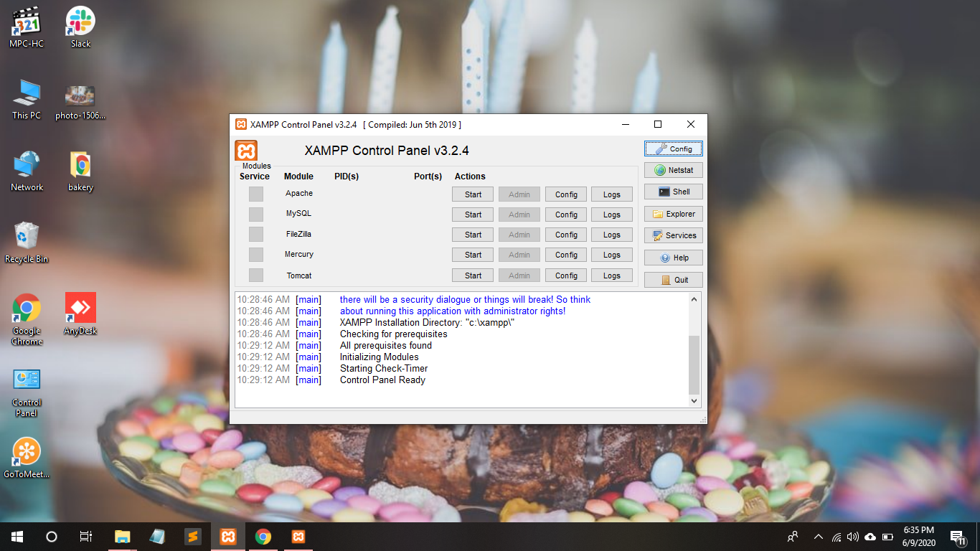Open Apache Logs menu
The width and height of the screenshot is (980, 551).
point(612,194)
